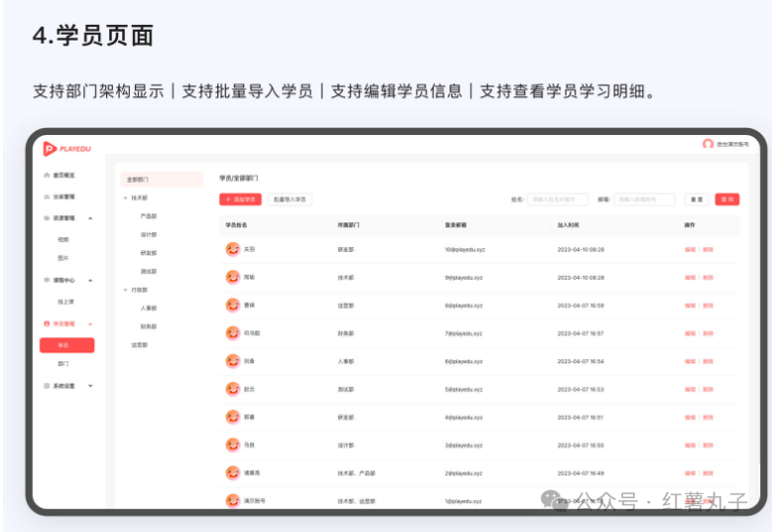The image size is (772, 532).
Task: Click 删除 in the 关羽 row
Action: pos(708,250)
